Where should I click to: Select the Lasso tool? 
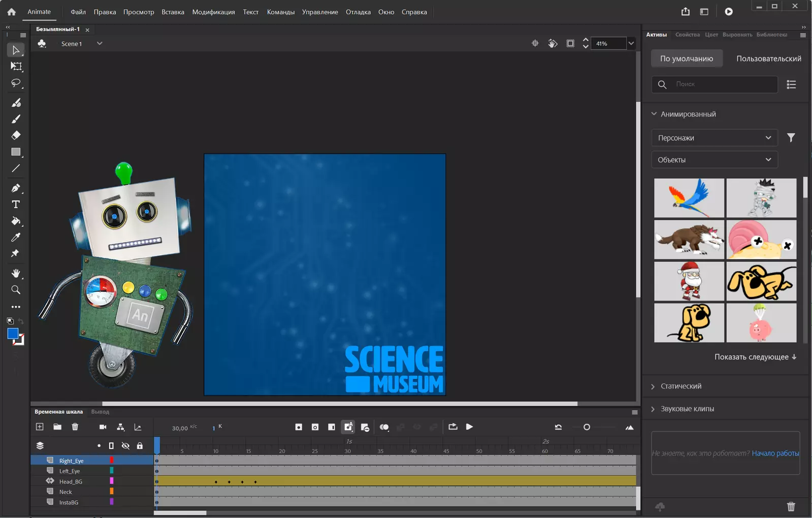(x=16, y=83)
